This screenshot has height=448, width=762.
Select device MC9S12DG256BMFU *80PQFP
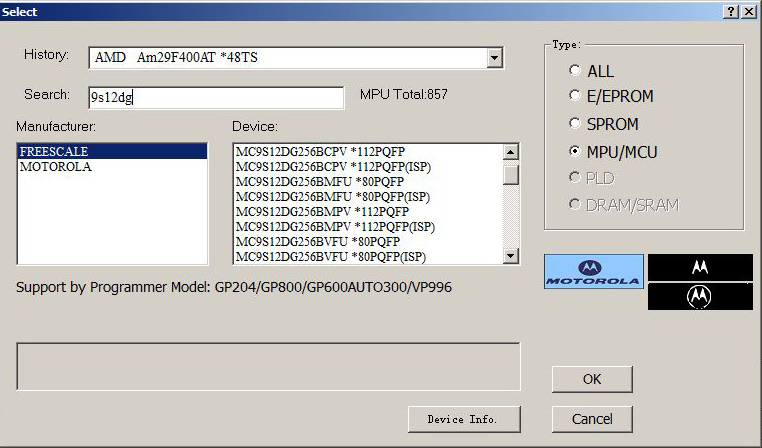368,182
